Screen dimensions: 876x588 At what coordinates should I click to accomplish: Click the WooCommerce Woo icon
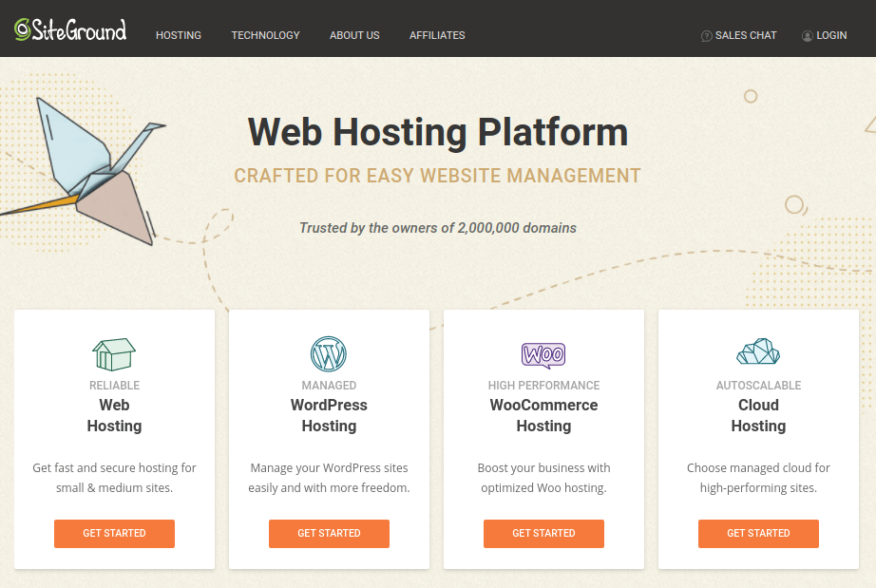click(543, 355)
